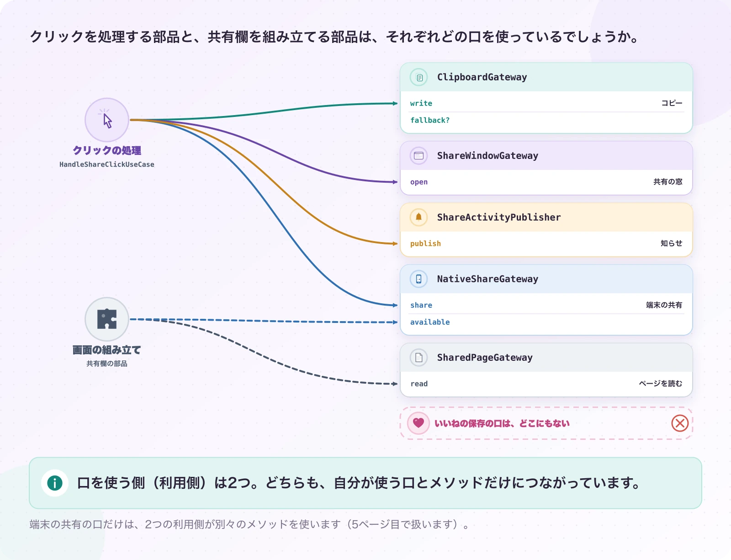Screen dimensions: 731x560
Task: Click the コピー description text
Action: click(x=672, y=103)
